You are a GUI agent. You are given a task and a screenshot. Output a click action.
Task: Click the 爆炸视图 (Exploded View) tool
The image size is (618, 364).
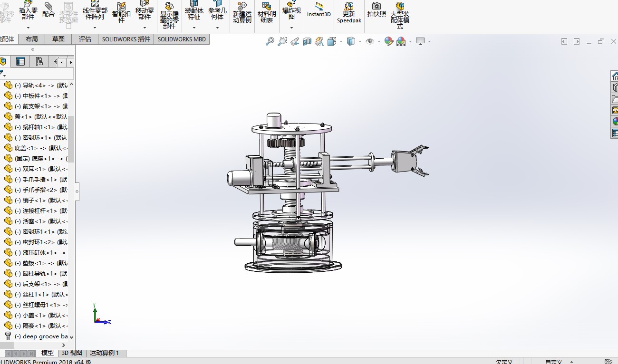click(x=291, y=10)
